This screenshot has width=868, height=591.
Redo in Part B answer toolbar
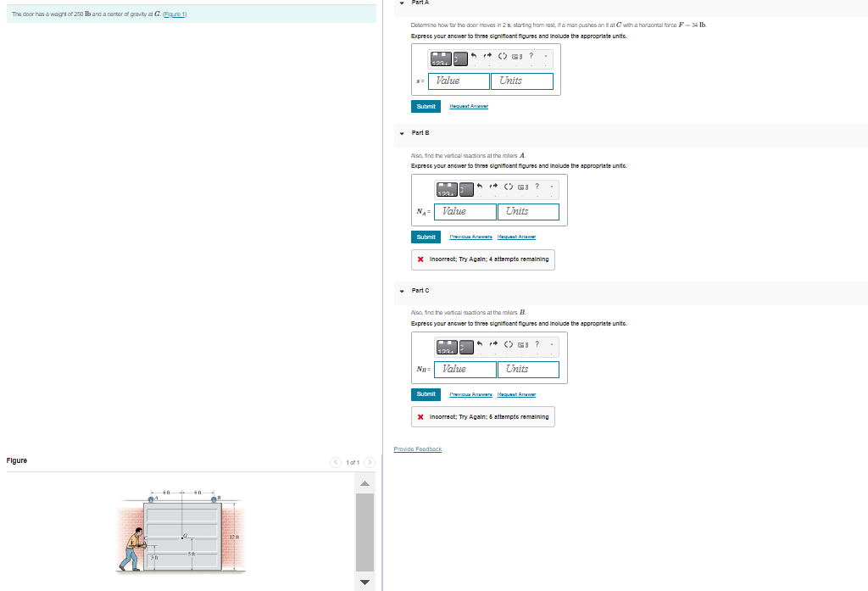(494, 187)
